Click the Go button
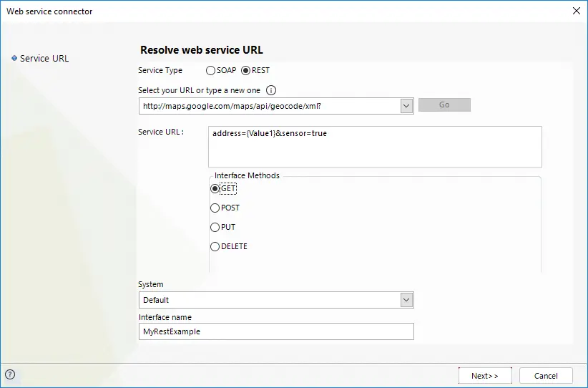588x388 pixels. click(x=444, y=105)
